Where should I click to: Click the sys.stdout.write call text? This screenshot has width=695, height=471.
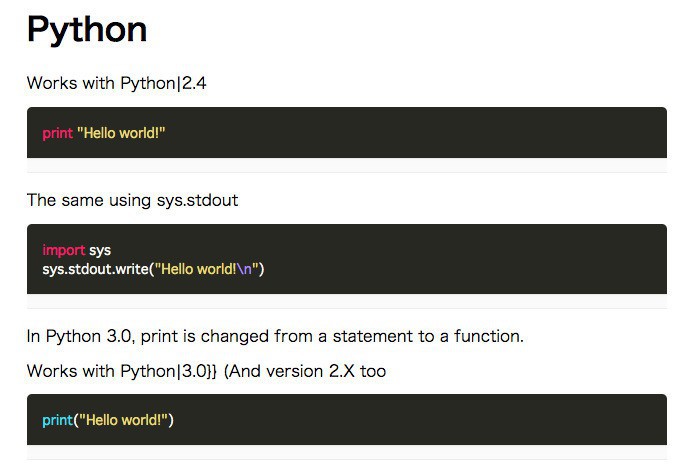pos(94,268)
